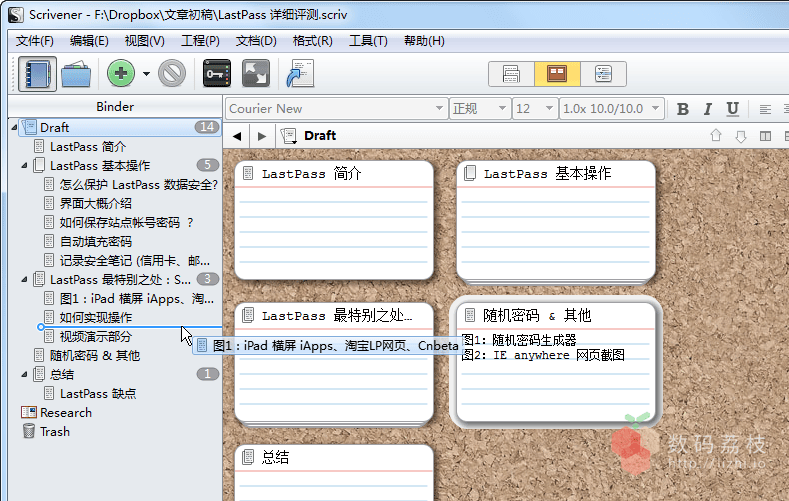Select LastPass 缺点 document

click(x=98, y=393)
